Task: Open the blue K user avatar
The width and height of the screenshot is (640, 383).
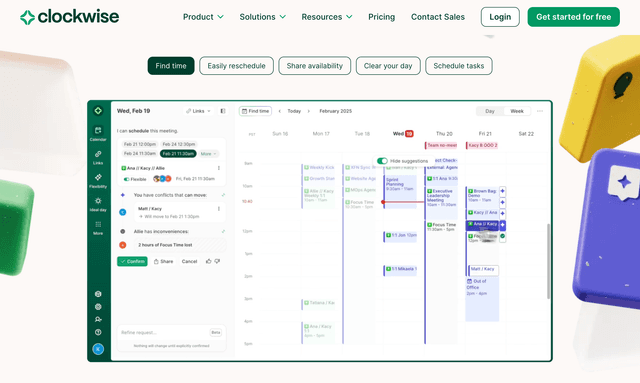Action: coord(98,349)
